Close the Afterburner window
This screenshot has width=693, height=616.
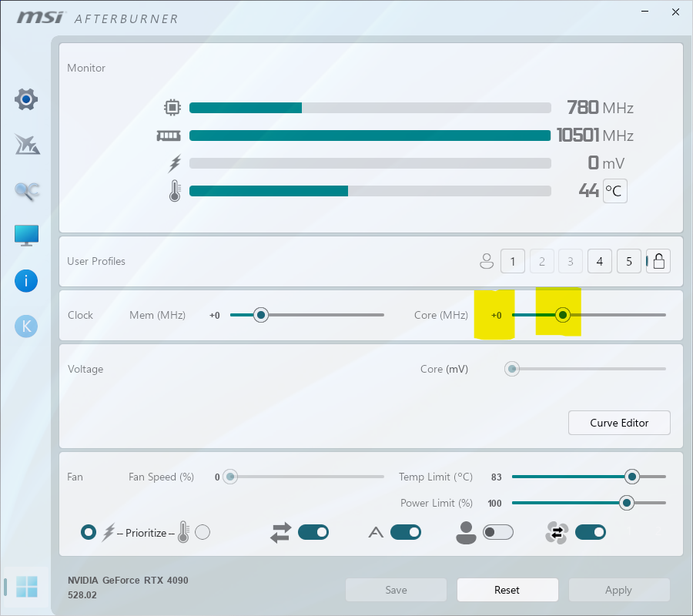(x=675, y=12)
